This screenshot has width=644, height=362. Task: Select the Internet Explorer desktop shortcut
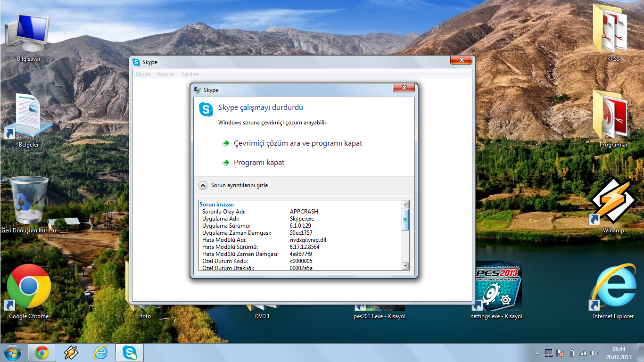[613, 291]
